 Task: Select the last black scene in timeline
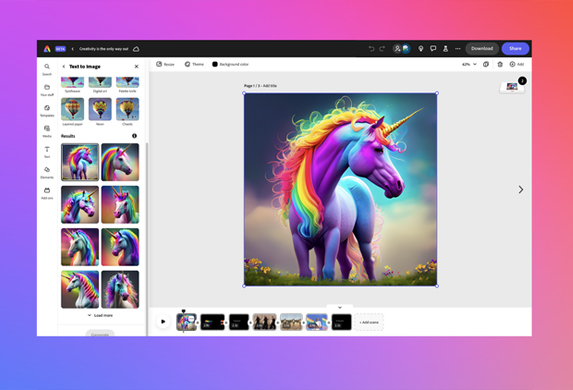pyautogui.click(x=341, y=322)
